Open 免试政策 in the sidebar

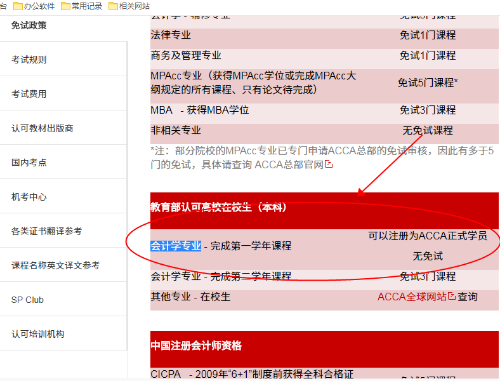[x=29, y=25]
